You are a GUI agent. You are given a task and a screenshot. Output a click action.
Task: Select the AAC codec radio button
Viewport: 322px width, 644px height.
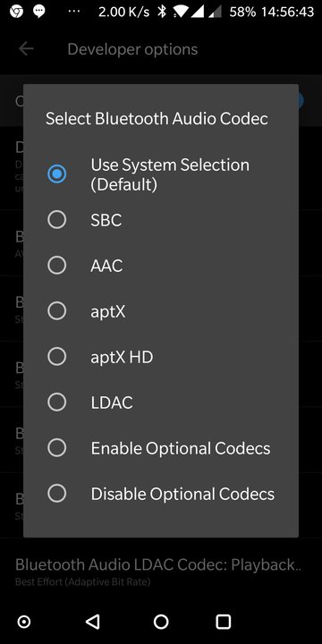point(161,266)
